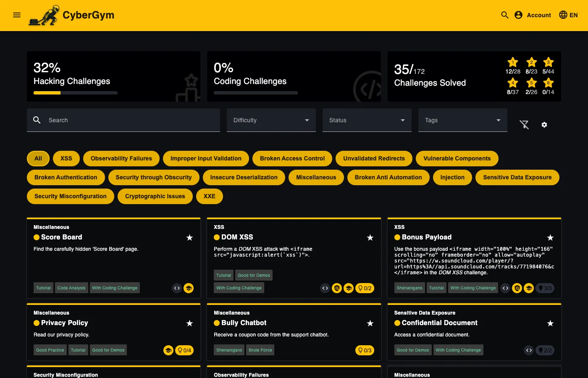
Task: Open mitigation link icon on Bonus Payload card
Action: (x=517, y=288)
